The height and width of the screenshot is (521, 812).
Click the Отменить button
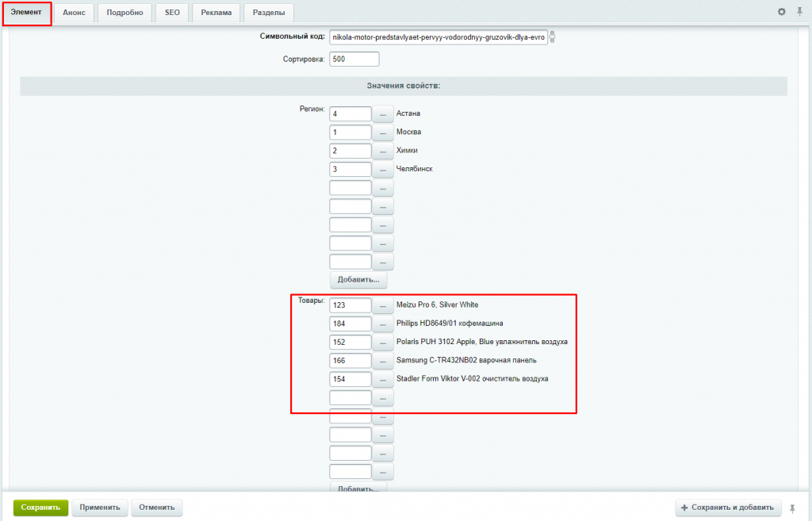pos(156,508)
